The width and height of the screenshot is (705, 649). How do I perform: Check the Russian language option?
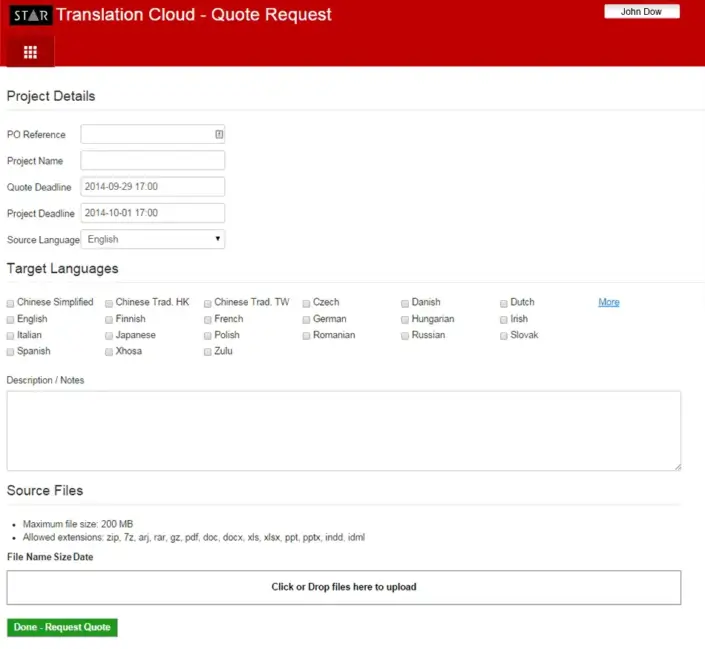(x=405, y=336)
